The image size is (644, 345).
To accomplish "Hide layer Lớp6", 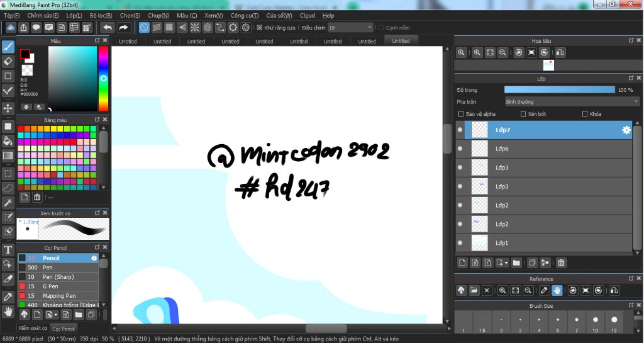I will pos(460,149).
